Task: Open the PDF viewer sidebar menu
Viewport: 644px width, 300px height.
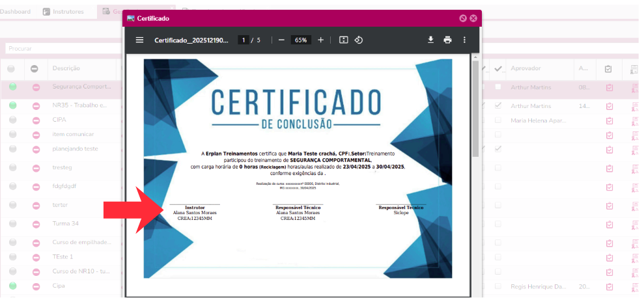Action: click(139, 40)
